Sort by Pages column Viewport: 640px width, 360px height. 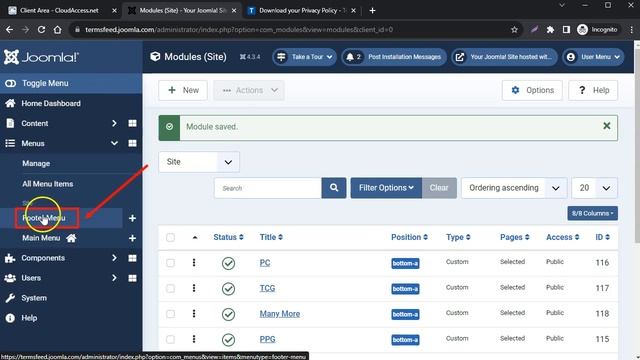pyautogui.click(x=515, y=237)
